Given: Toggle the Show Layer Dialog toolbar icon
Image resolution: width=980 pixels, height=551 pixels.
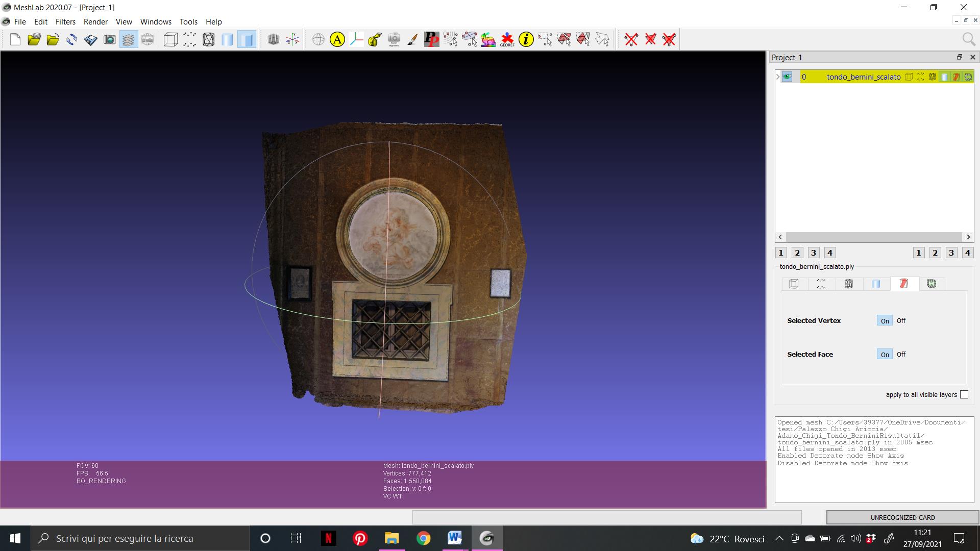Looking at the screenshot, I should point(129,39).
